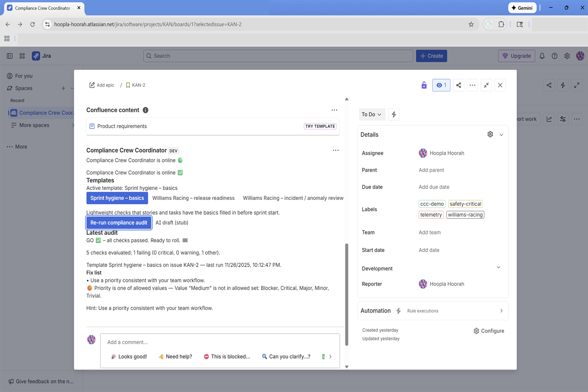
Task: Open Compliance Crew Coordinator panel options
Action: (336, 151)
